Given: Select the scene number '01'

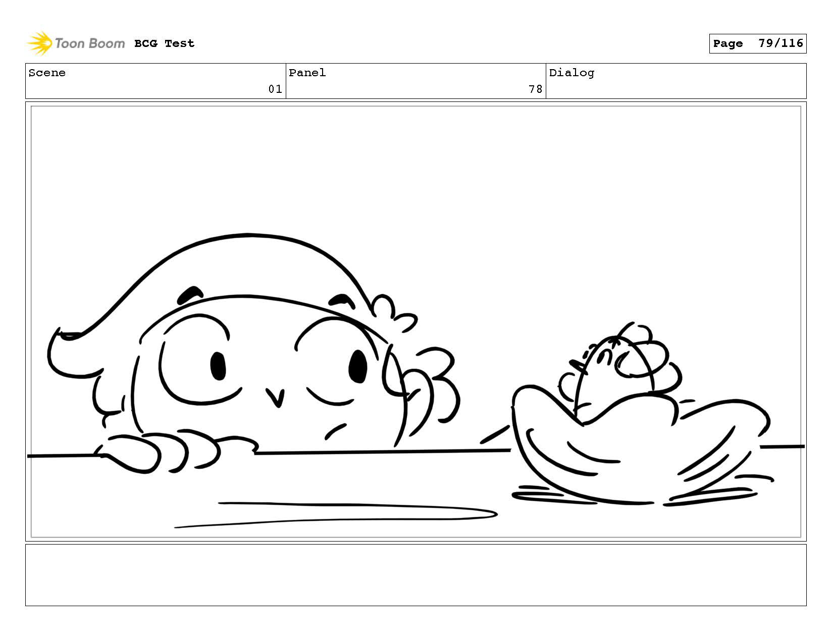Looking at the screenshot, I should click(275, 89).
